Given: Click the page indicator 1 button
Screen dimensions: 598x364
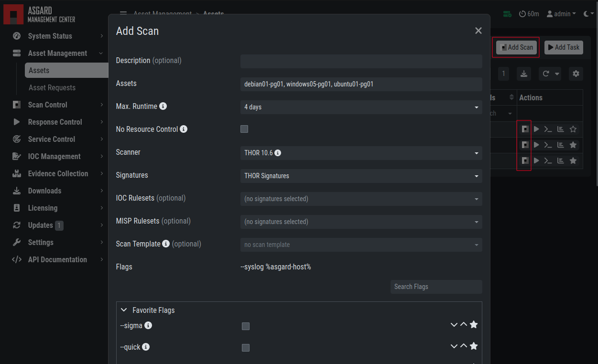Looking at the screenshot, I should point(503,74).
